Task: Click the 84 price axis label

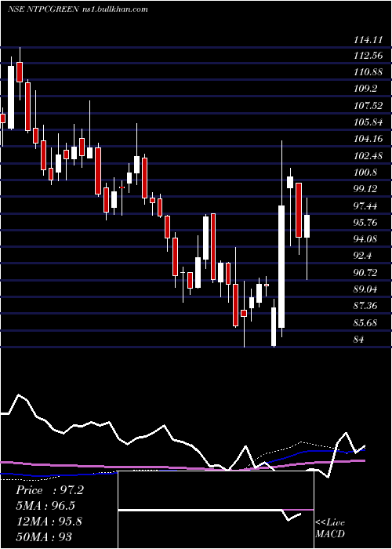Action: pyautogui.click(x=359, y=340)
